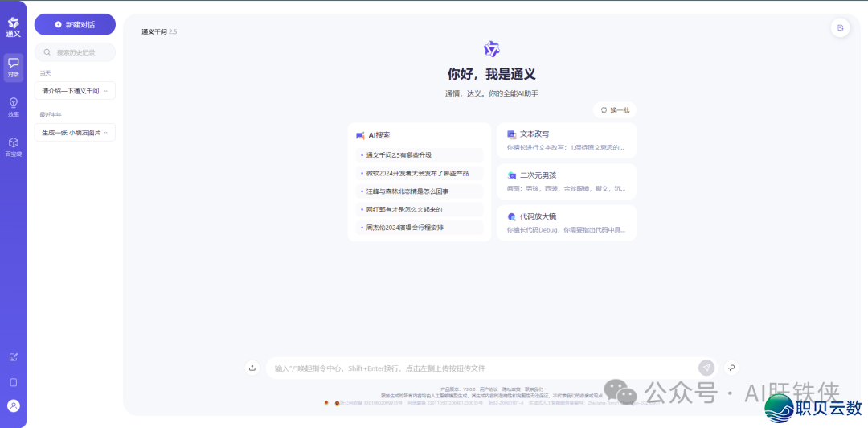Focus the message input box
This screenshot has width=868, height=428.
(481, 368)
